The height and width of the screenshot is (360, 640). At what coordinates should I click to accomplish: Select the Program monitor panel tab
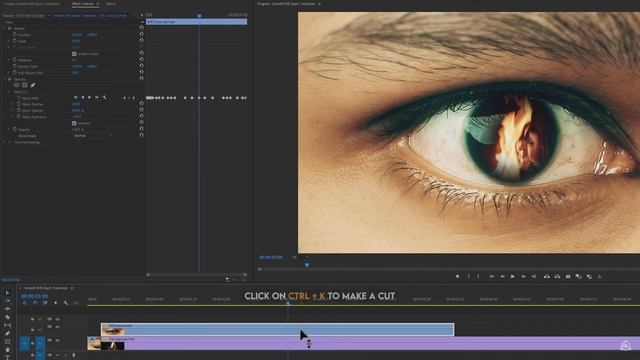[286, 4]
